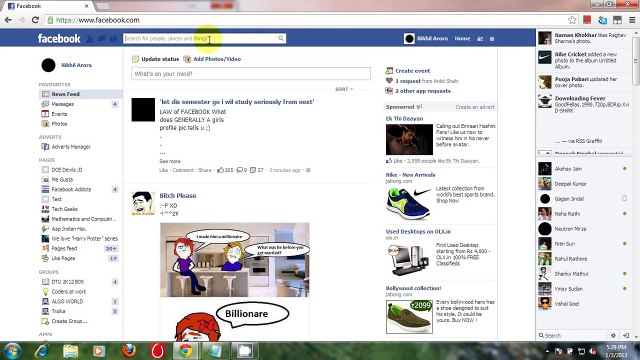This screenshot has width=640, height=360.
Task: Click Create Group in the sidebar
Action: pyautogui.click(x=69, y=321)
